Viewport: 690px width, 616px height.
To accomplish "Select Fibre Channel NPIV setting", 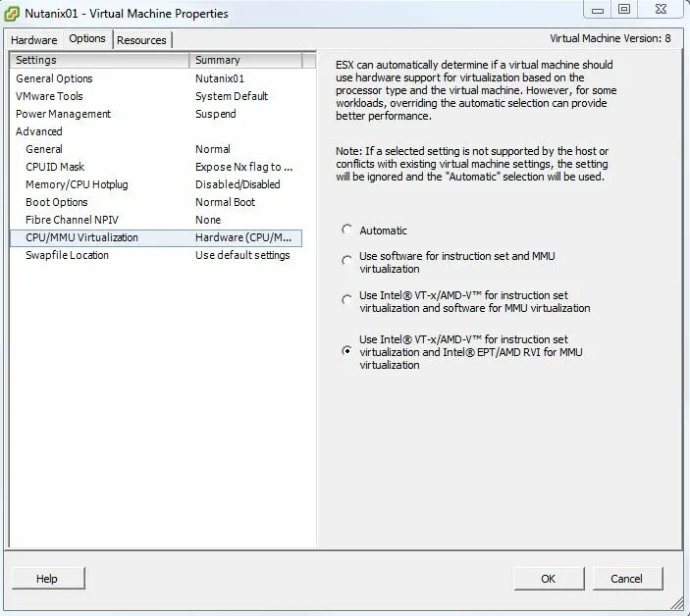I will coord(156,220).
